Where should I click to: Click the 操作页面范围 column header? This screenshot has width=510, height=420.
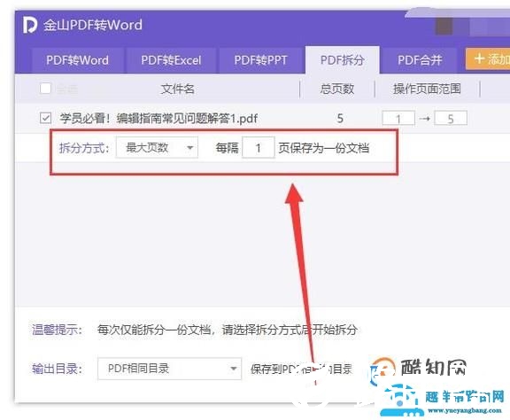[427, 89]
